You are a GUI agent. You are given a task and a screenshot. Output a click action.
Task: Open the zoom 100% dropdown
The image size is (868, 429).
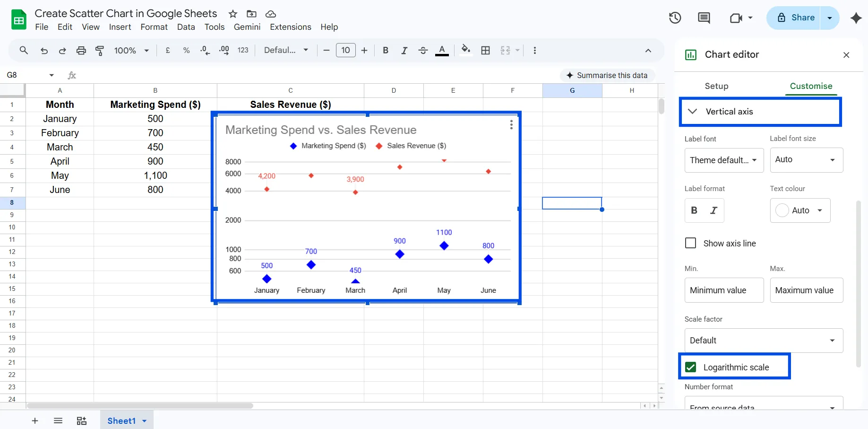point(131,50)
